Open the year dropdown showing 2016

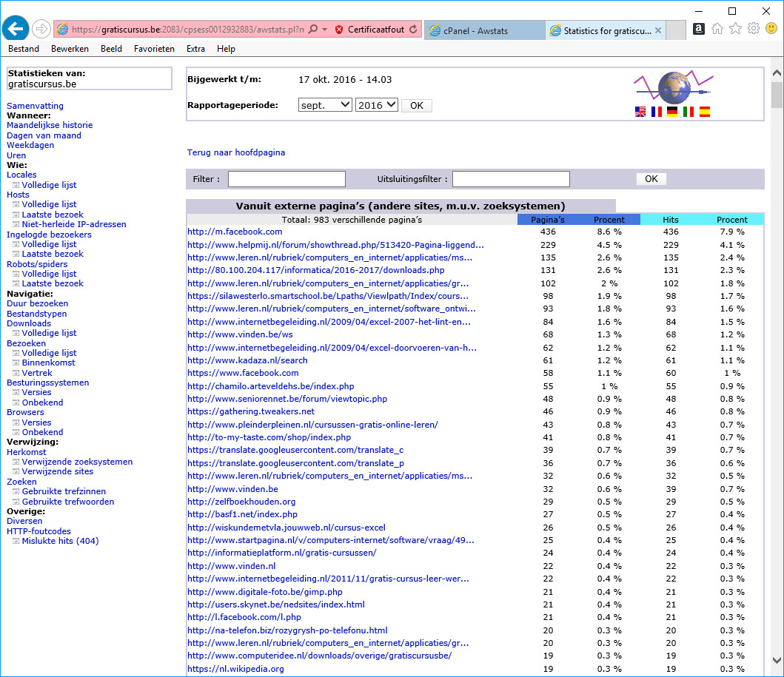[x=377, y=105]
